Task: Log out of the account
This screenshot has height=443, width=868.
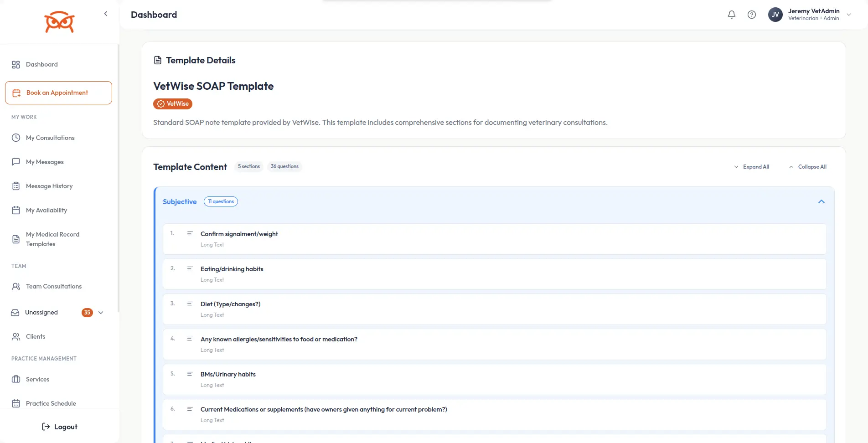Action: tap(59, 427)
